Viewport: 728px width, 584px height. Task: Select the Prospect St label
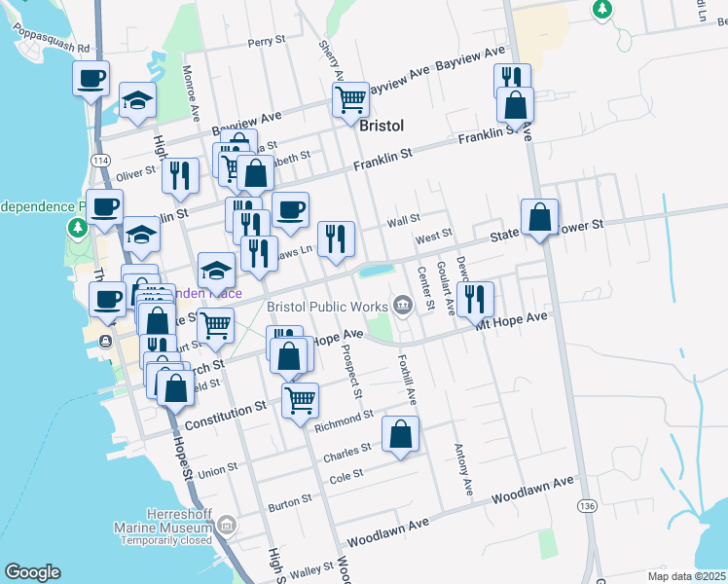tap(351, 371)
